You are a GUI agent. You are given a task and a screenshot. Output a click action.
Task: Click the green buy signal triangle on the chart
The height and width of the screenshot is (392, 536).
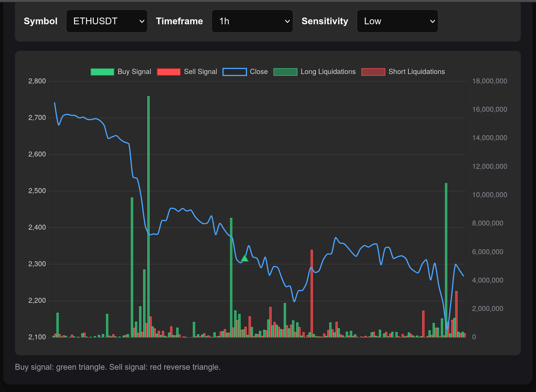(244, 259)
